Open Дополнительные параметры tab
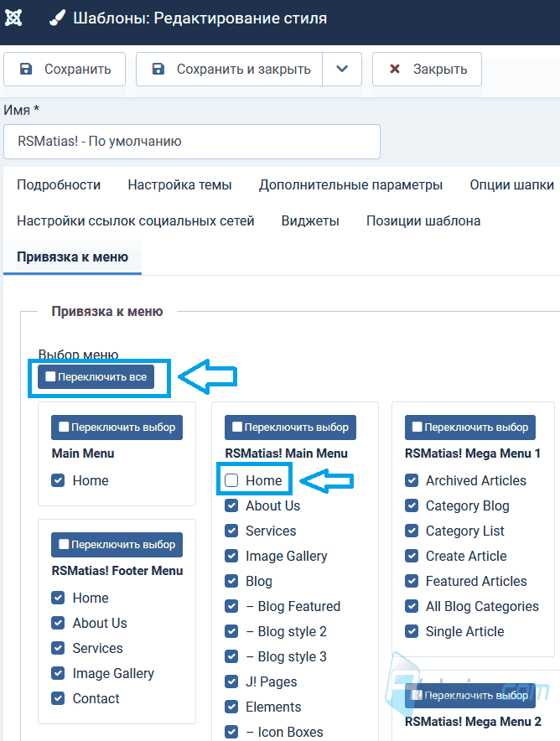 point(350,184)
